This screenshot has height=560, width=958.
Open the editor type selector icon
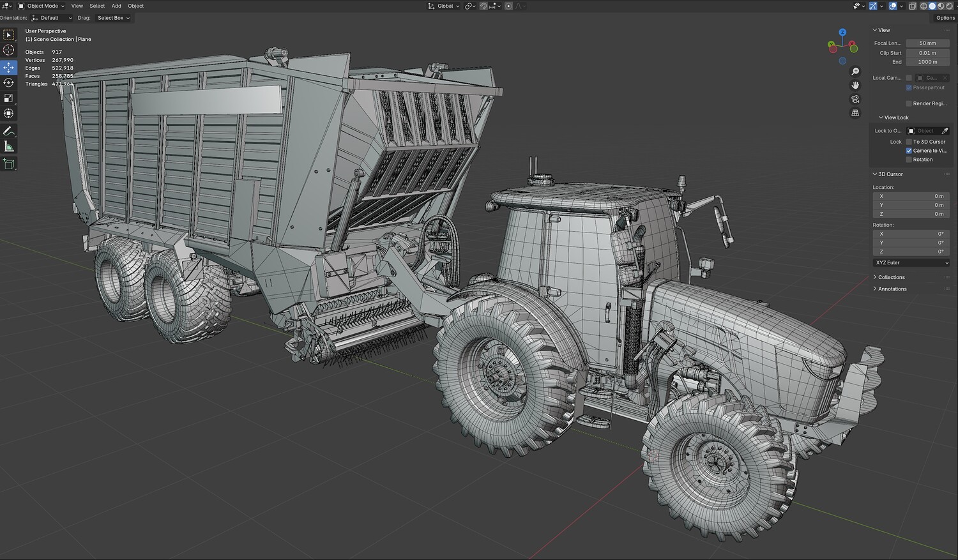pyautogui.click(x=7, y=6)
